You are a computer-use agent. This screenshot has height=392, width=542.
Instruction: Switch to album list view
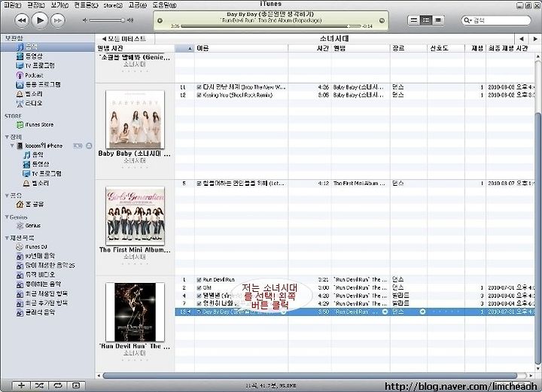tap(426, 20)
